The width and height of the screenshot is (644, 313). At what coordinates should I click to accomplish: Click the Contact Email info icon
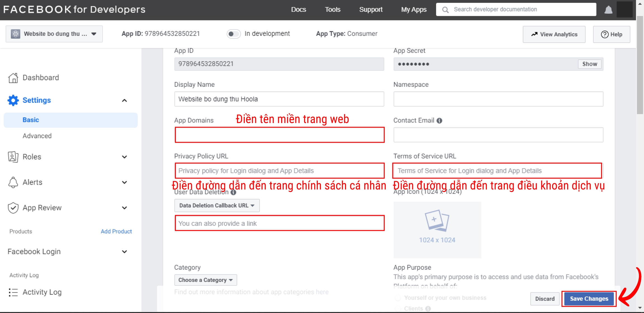[439, 121]
